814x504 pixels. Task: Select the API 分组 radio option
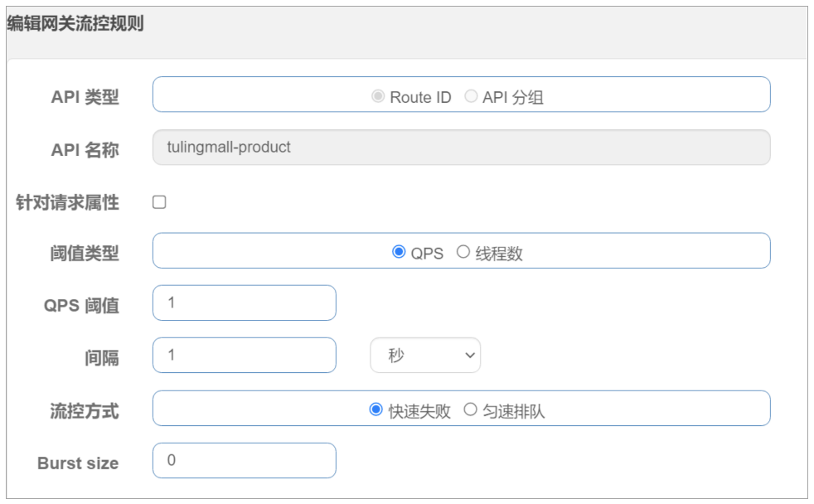click(471, 97)
